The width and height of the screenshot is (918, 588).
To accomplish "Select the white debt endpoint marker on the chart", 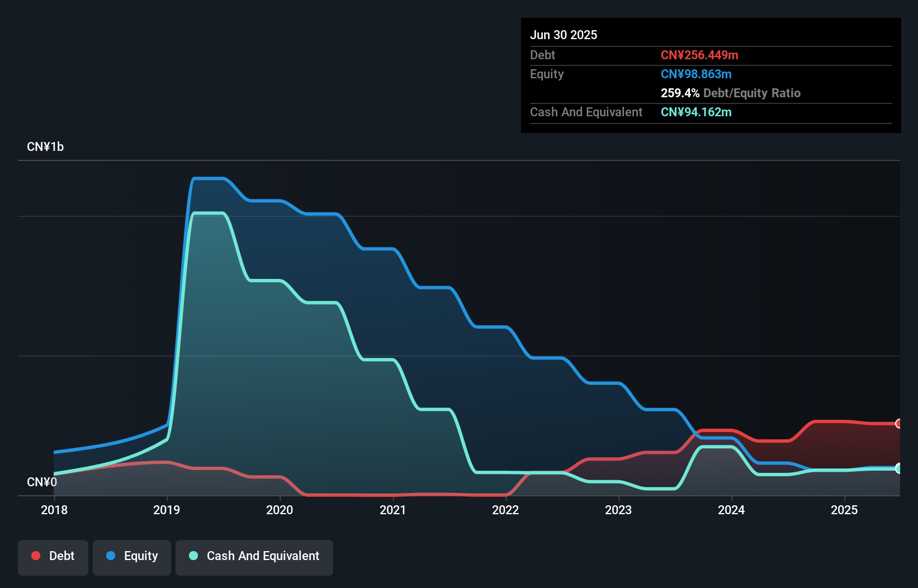I will click(898, 424).
